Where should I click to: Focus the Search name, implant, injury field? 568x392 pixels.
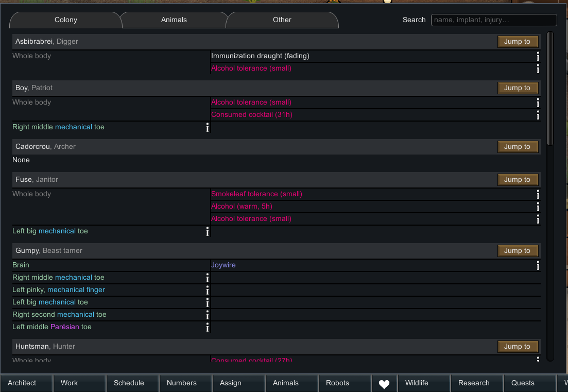(494, 20)
